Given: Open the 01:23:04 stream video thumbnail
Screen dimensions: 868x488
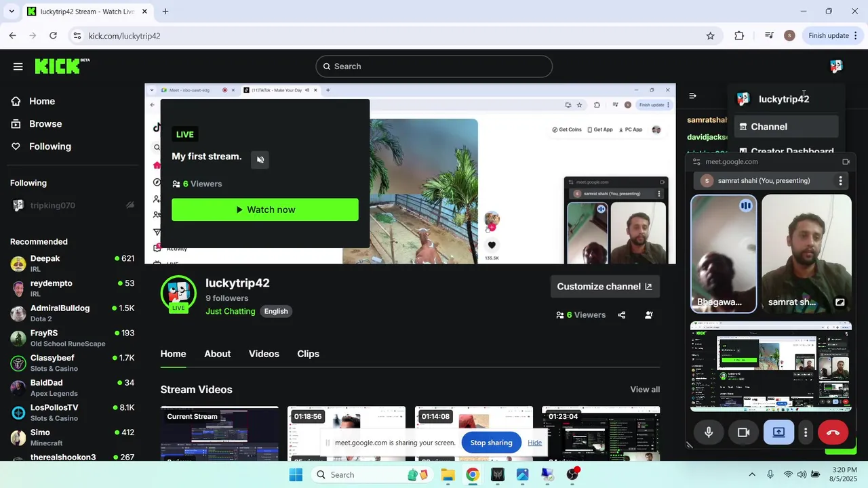Looking at the screenshot, I should tap(601, 434).
